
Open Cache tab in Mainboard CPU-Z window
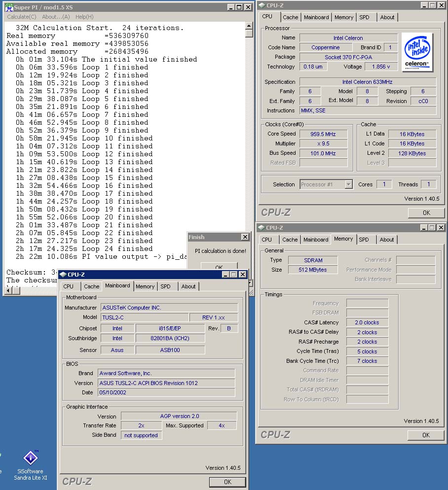pyautogui.click(x=92, y=286)
